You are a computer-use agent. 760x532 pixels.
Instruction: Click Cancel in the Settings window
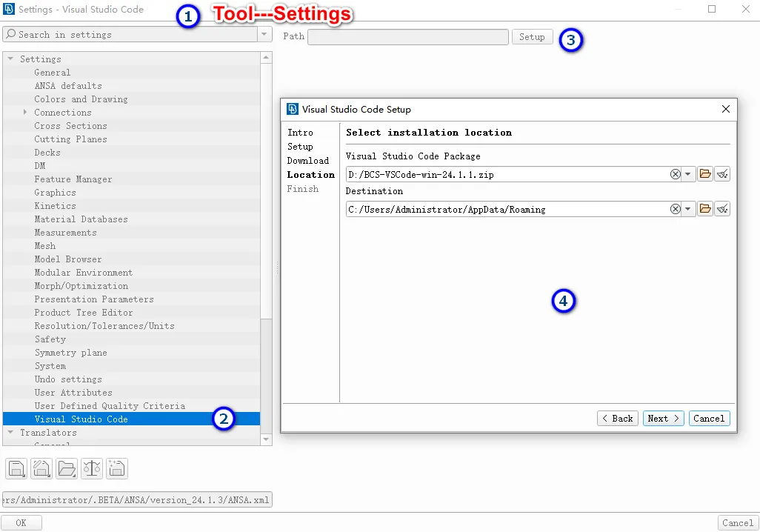coord(738,523)
